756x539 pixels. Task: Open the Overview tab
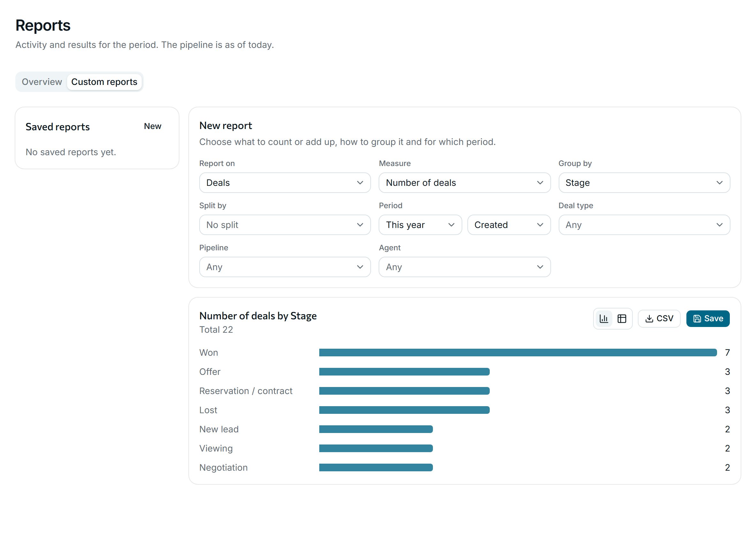tap(42, 82)
